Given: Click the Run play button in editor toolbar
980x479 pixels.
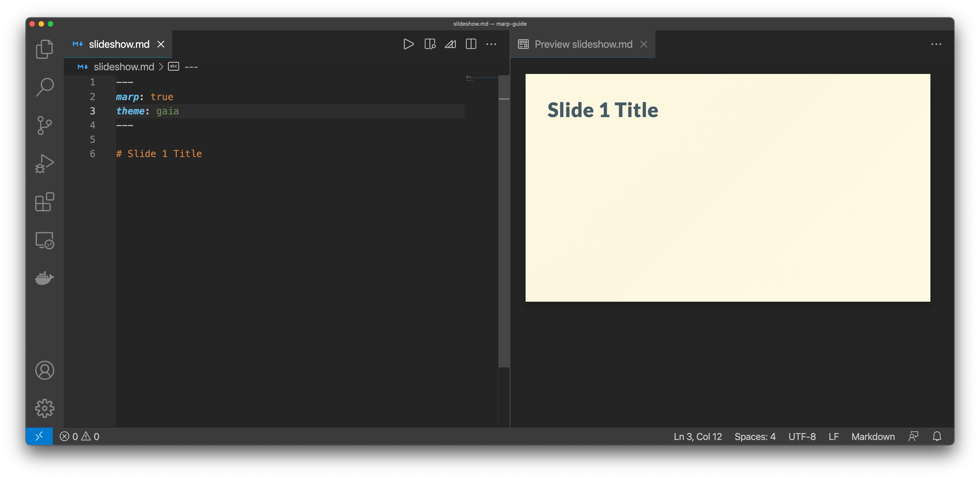Looking at the screenshot, I should click(409, 44).
